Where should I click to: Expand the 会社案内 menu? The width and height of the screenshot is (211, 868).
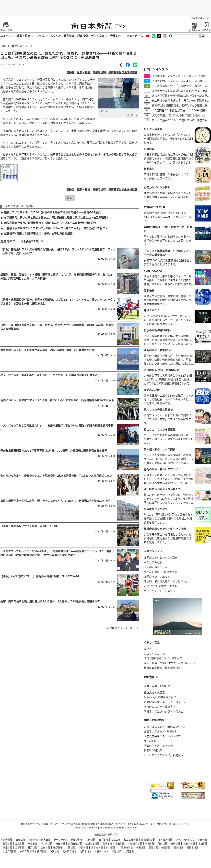(x=117, y=36)
